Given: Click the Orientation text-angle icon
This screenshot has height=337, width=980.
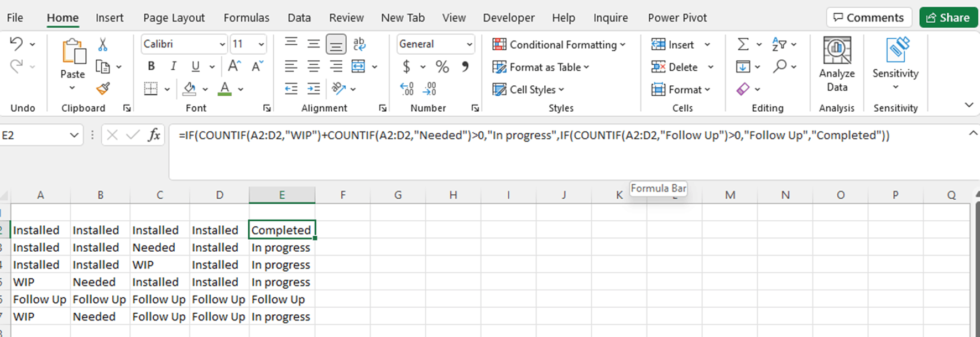Looking at the screenshot, I should click(338, 89).
